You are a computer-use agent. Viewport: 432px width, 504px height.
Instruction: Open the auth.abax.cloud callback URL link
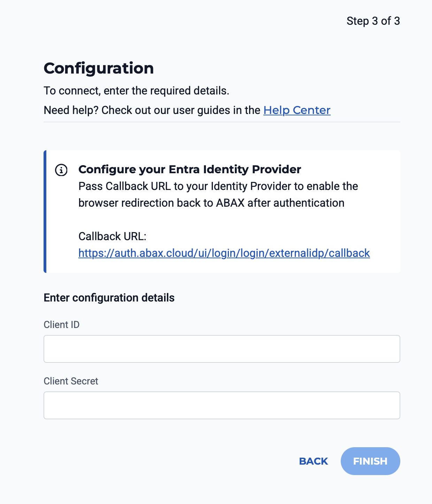coord(224,253)
